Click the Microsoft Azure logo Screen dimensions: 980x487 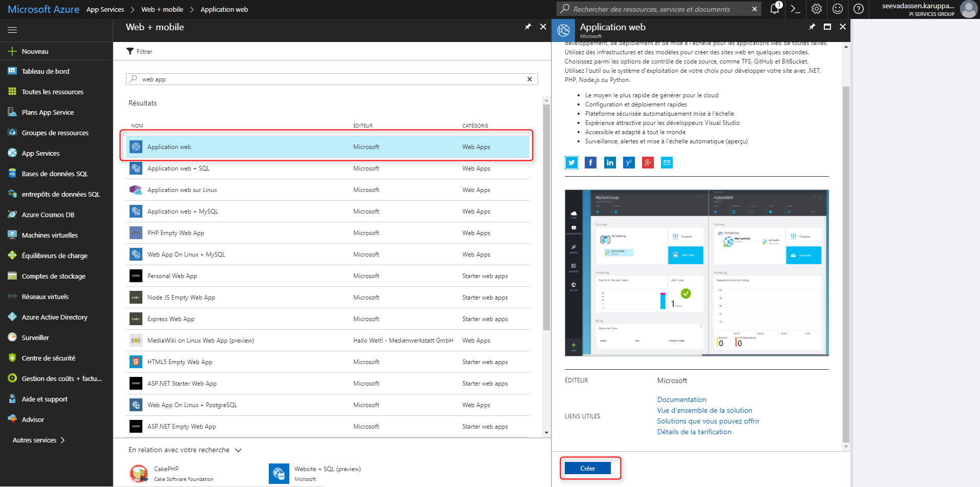pos(44,9)
